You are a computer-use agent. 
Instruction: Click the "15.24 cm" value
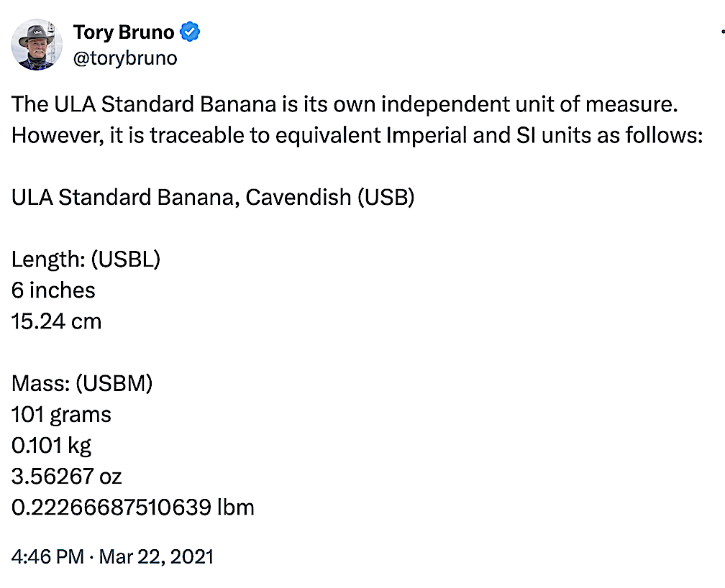tap(57, 321)
